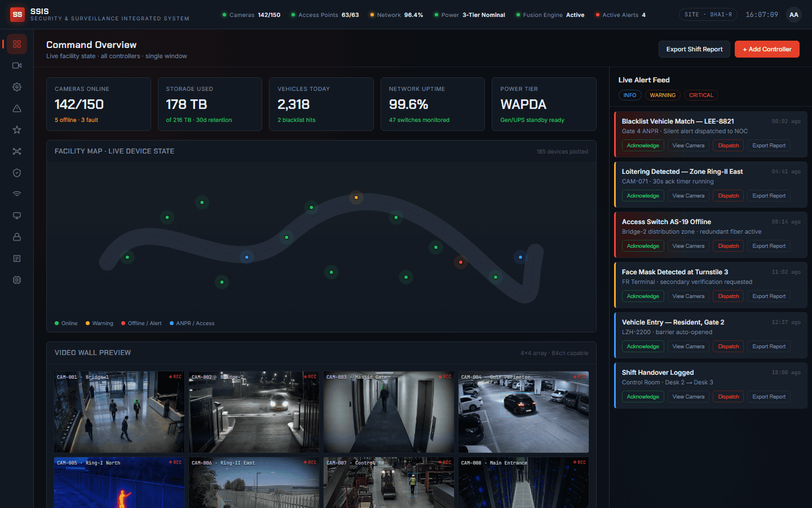Open the network nodes icon in sidebar
This screenshot has width=812, height=508.
point(17,151)
